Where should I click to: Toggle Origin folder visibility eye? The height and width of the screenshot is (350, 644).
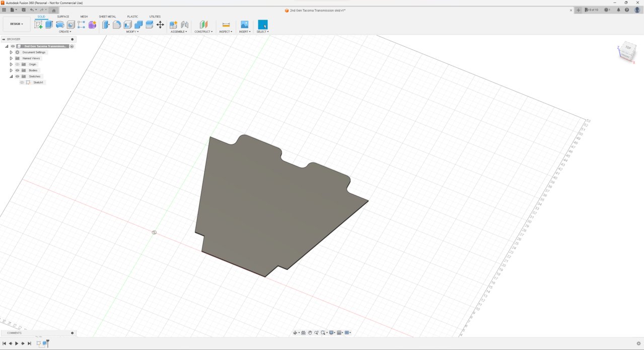[x=17, y=64]
